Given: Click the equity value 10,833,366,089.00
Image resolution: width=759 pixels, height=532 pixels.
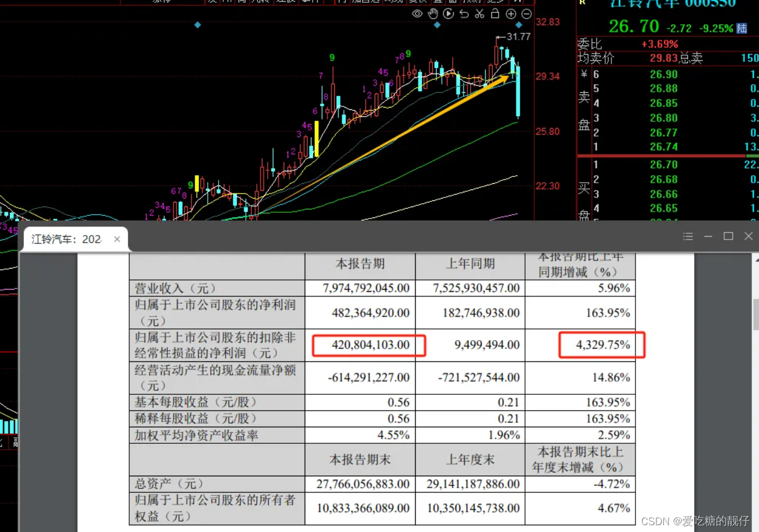Looking at the screenshot, I should [x=363, y=508].
